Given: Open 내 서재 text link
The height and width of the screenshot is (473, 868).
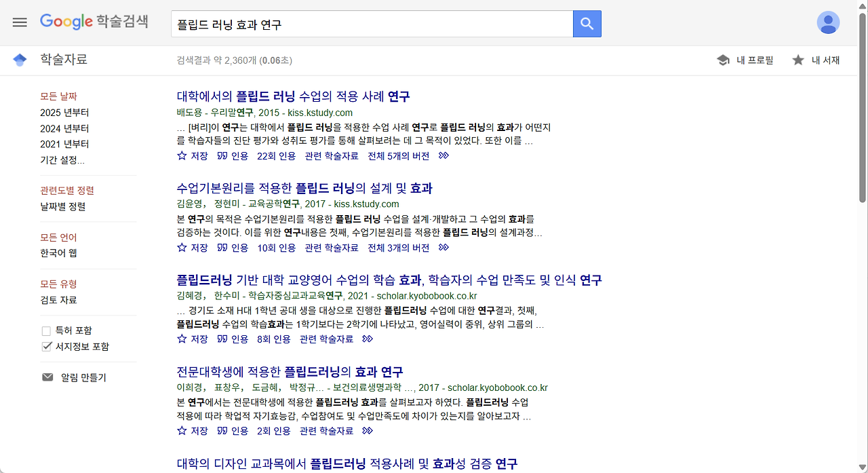Looking at the screenshot, I should 826,60.
